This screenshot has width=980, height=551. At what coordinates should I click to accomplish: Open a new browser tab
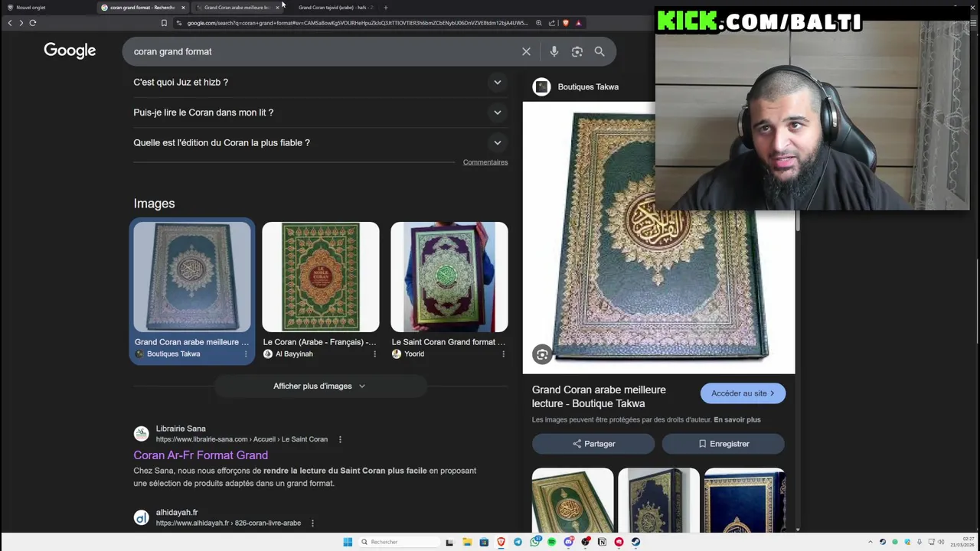[386, 8]
